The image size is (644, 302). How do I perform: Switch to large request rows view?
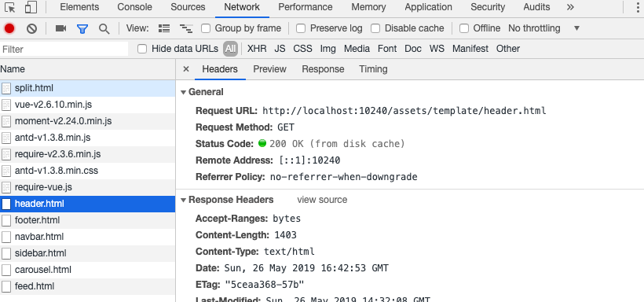(x=164, y=28)
